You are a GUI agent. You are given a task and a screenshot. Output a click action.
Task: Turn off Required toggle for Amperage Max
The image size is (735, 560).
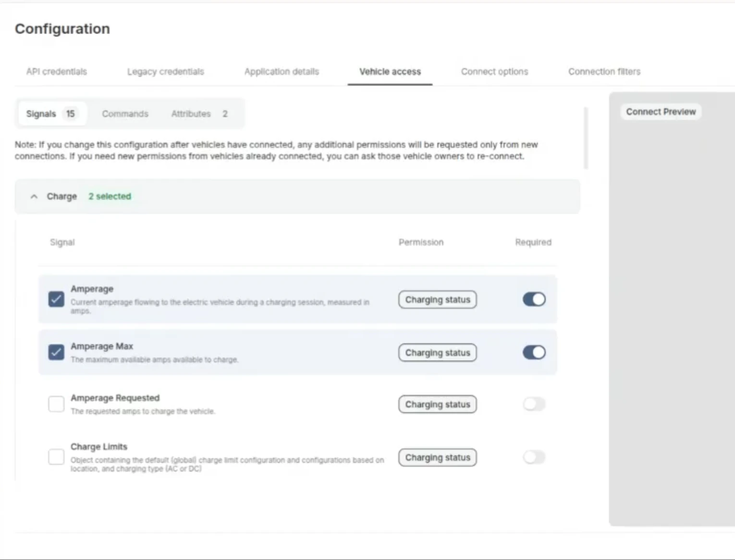(x=534, y=352)
